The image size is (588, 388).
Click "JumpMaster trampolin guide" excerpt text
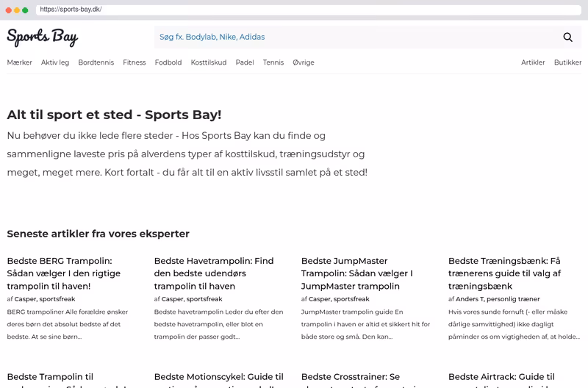tap(365, 324)
